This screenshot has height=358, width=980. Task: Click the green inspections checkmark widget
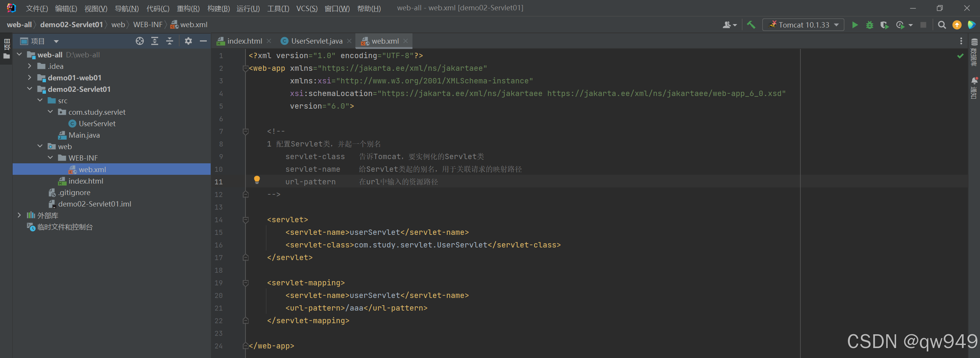(960, 56)
